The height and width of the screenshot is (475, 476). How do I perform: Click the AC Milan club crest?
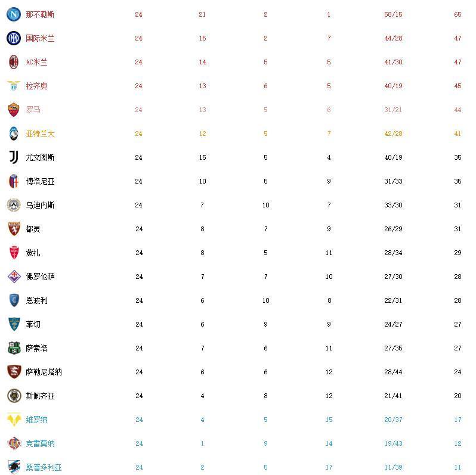pyautogui.click(x=14, y=62)
